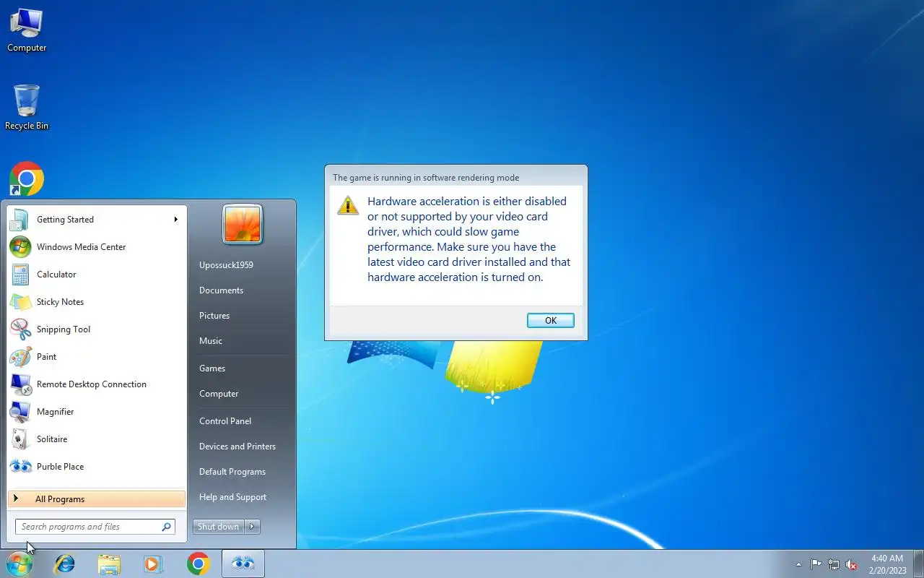Open Games from Start menu
The width and height of the screenshot is (924, 578).
(x=212, y=368)
